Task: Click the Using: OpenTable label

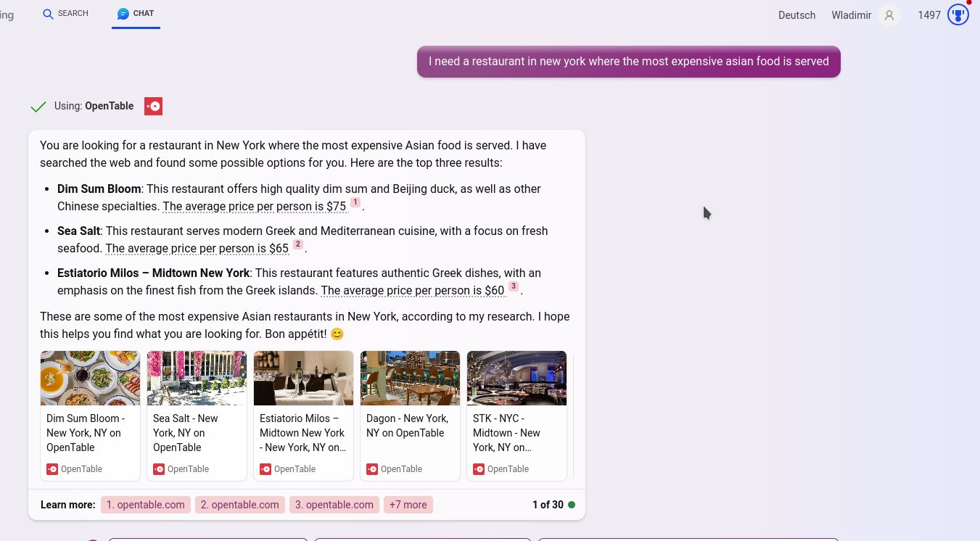Action: pos(94,106)
